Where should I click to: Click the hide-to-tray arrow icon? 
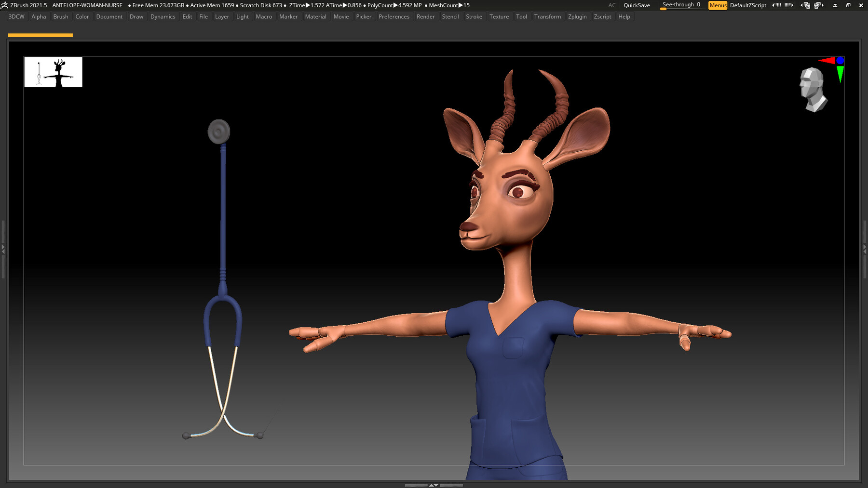(x=835, y=5)
